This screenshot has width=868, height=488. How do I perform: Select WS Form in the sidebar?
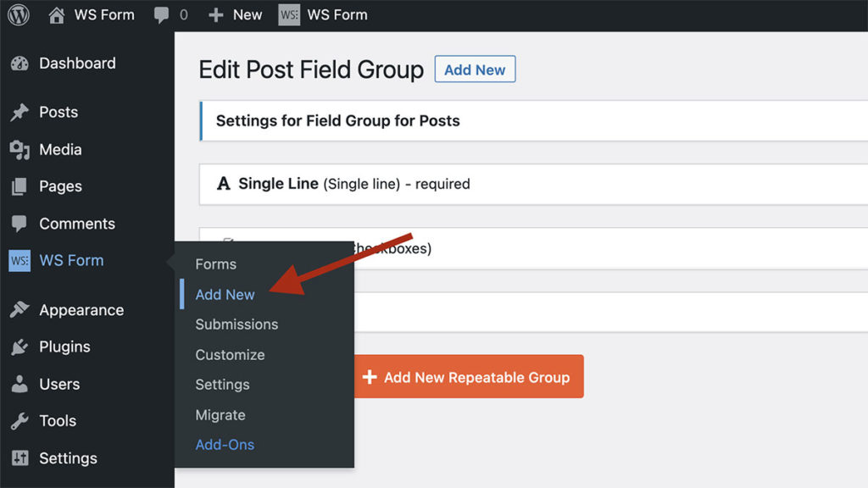tap(71, 260)
